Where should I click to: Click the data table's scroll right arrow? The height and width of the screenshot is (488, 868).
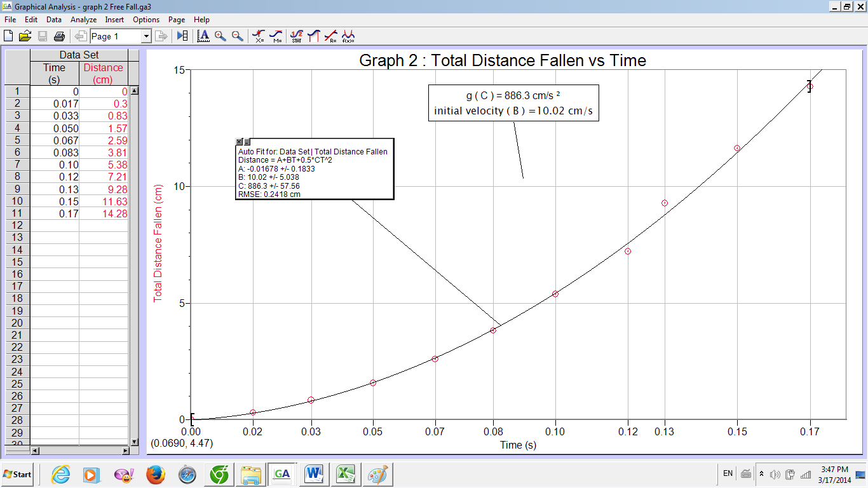pos(125,451)
